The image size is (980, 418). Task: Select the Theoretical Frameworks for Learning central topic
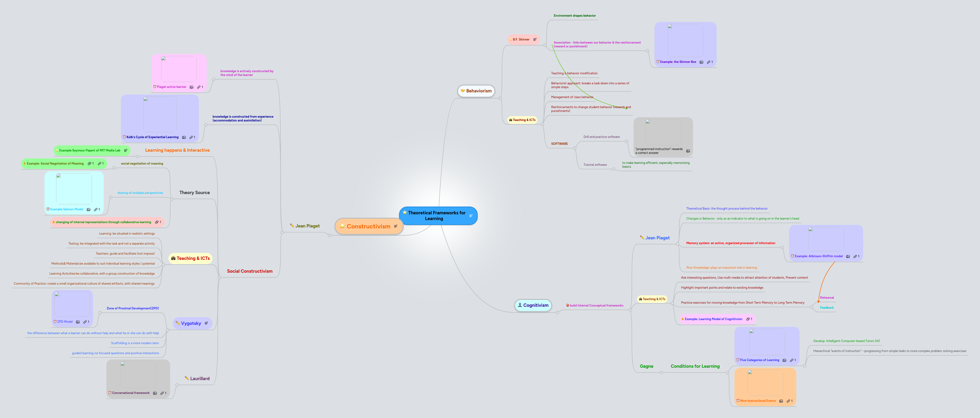pyautogui.click(x=438, y=216)
